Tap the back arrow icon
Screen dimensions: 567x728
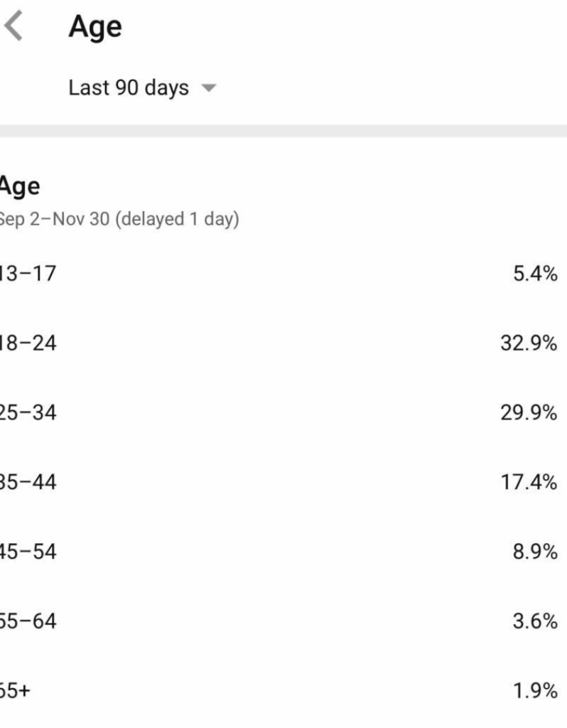pos(13,28)
